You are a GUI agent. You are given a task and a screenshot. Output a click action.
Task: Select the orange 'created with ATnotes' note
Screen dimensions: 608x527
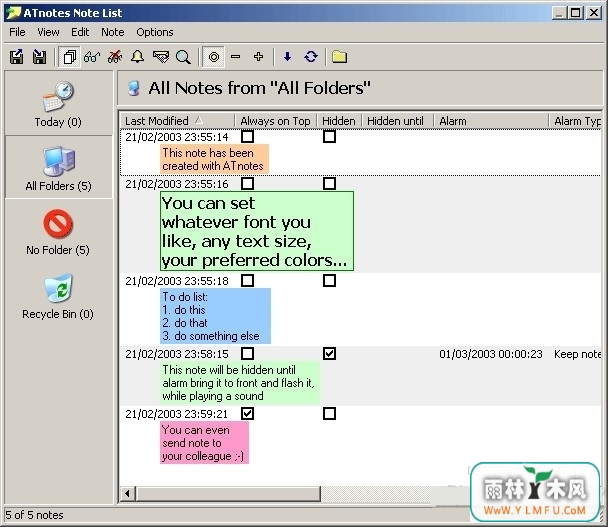[x=214, y=159]
